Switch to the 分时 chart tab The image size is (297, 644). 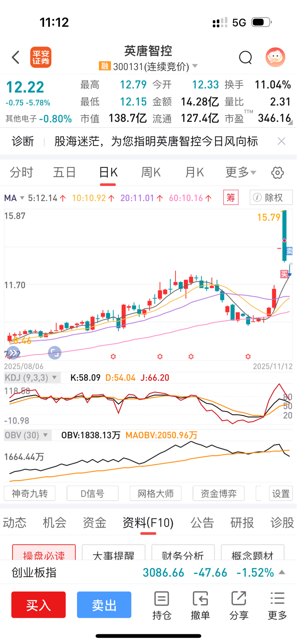point(22,172)
